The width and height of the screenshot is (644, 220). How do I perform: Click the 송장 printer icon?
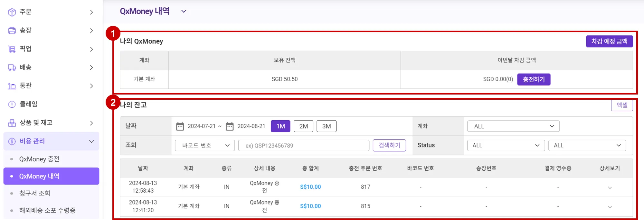[12, 31]
